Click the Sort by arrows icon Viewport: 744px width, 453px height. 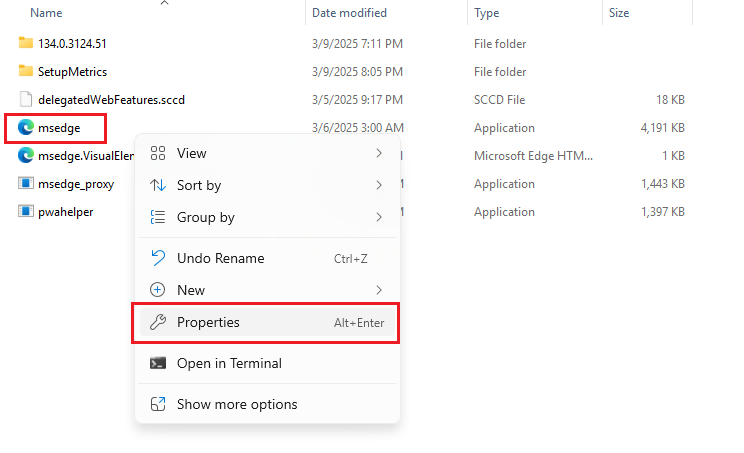click(x=158, y=185)
